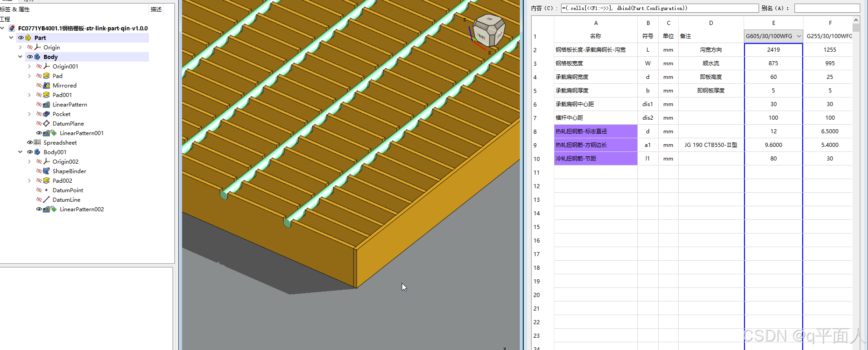This screenshot has height=350, width=868.
Task: Click the DatumLine diagonal line icon
Action: click(46, 199)
